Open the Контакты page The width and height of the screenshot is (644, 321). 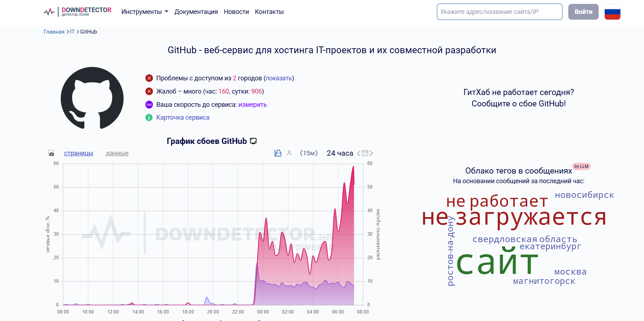coord(269,12)
